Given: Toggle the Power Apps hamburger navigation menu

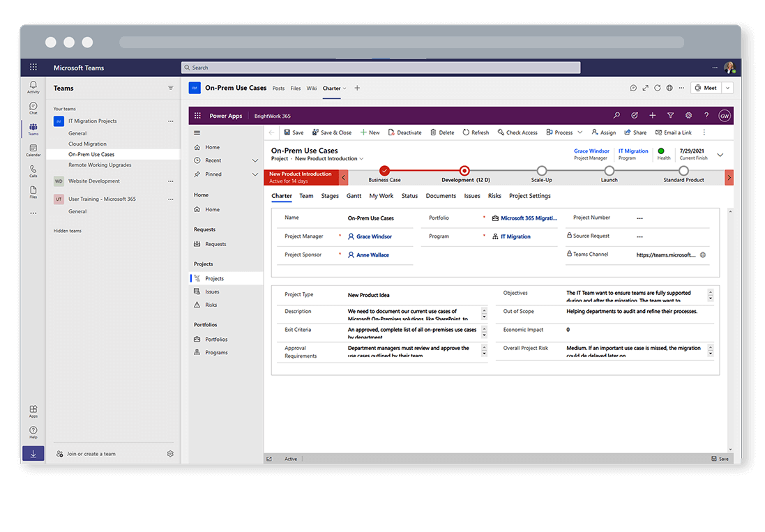Looking at the screenshot, I should coord(197,132).
